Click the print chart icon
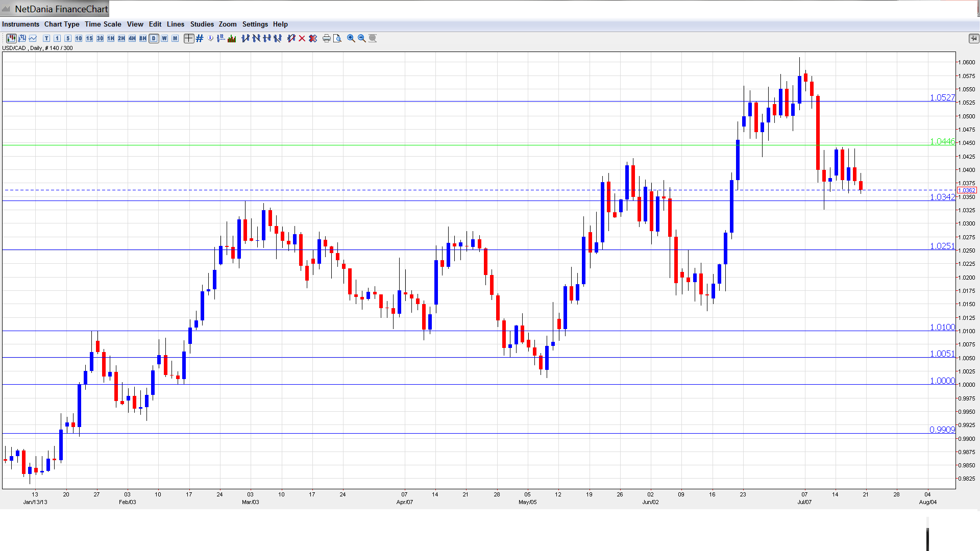The height and width of the screenshot is (551, 980). pos(326,38)
